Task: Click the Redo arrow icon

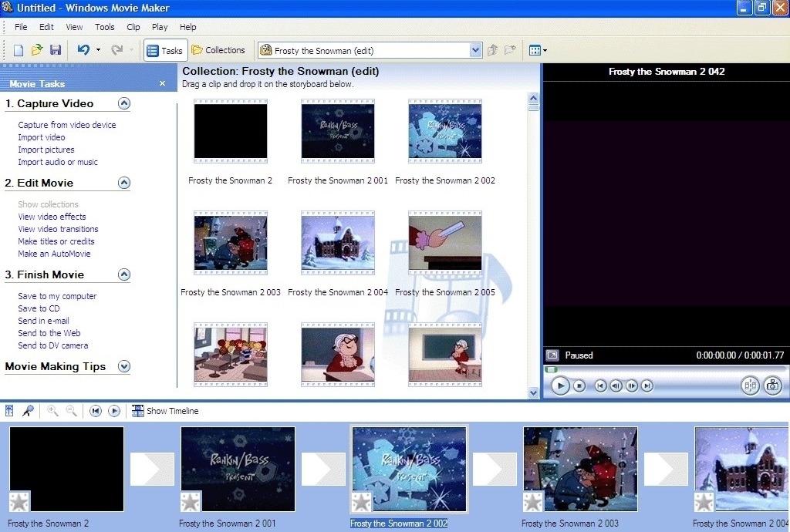Action: [117, 49]
